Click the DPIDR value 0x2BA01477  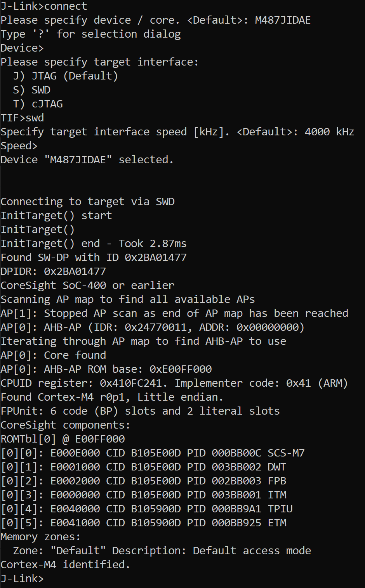75,272
